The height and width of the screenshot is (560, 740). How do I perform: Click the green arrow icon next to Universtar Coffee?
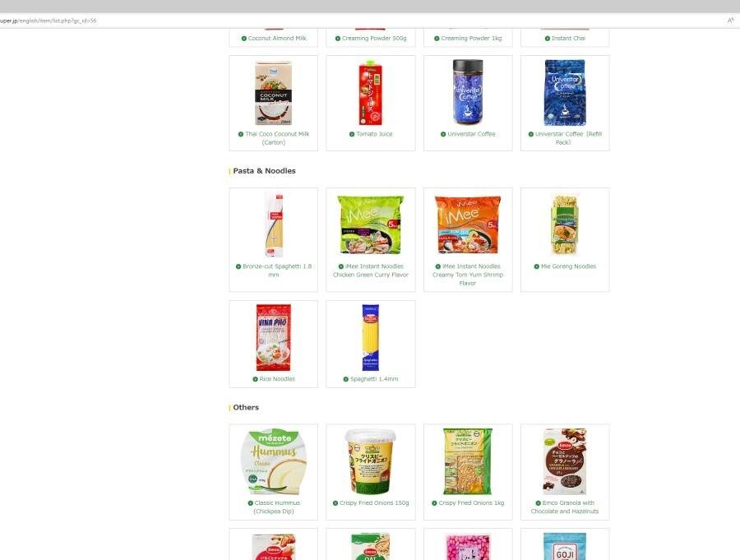point(443,134)
